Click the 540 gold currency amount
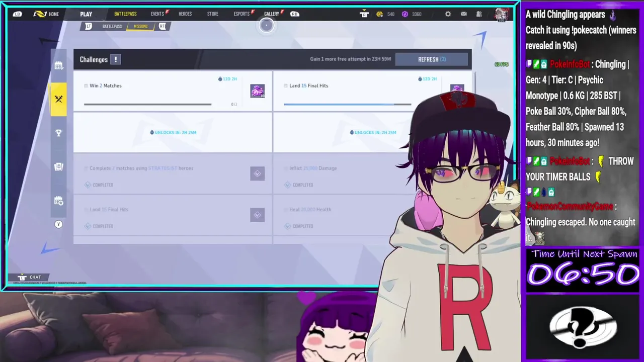This screenshot has height=362, width=644. pos(391,14)
